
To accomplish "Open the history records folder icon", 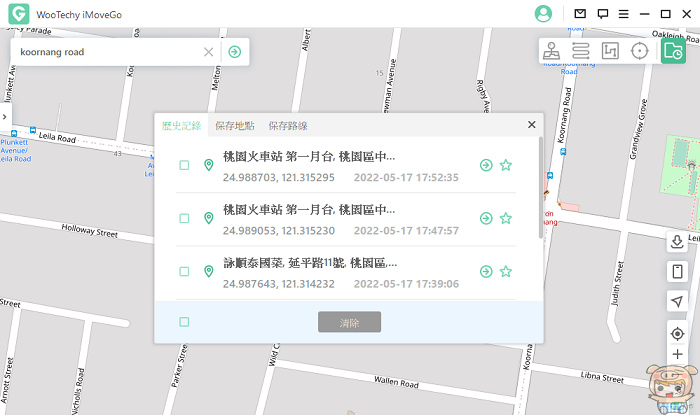I will click(673, 50).
